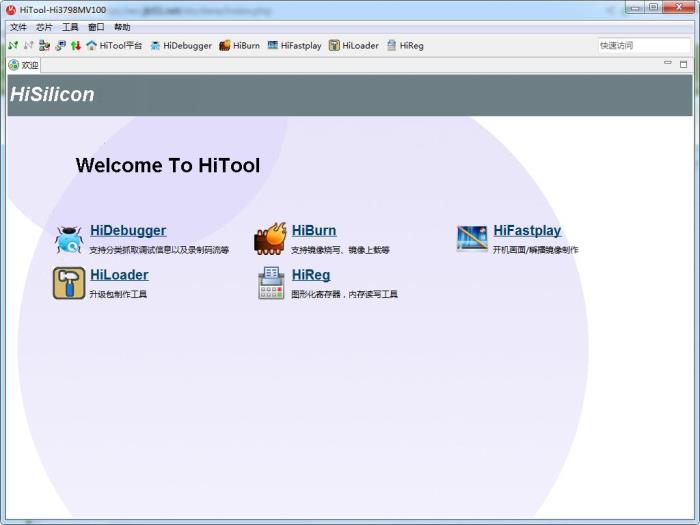Maximize the HiTool window
This screenshot has width=700, height=525.
click(654, 8)
